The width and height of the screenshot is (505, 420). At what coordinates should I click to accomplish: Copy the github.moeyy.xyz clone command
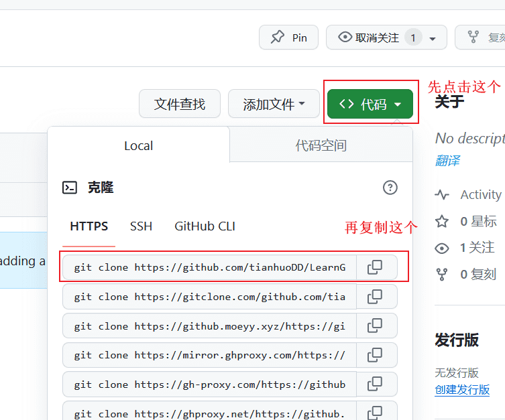(375, 326)
